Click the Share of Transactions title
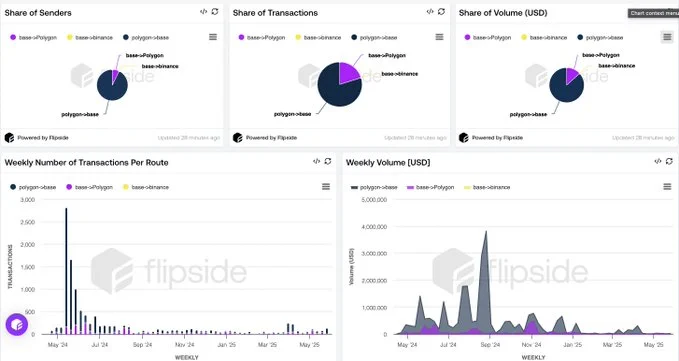The image size is (679, 361). pyautogui.click(x=275, y=13)
